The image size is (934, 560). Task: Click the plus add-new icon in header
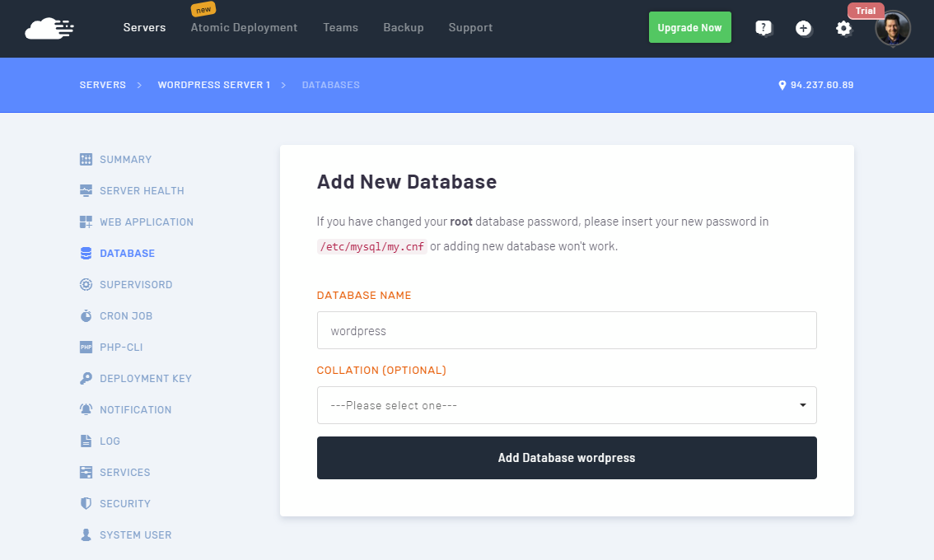coord(803,28)
